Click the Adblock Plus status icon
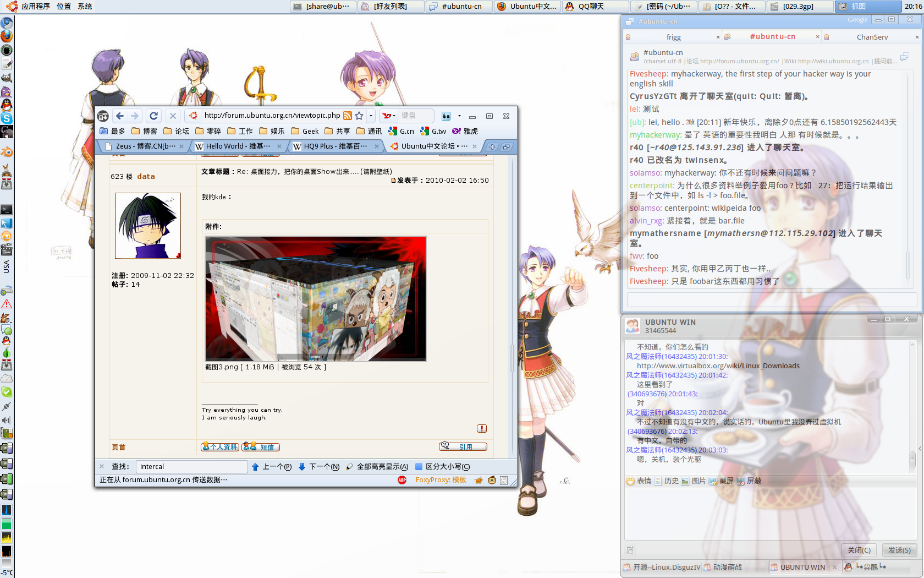924x578 pixels. pyautogui.click(x=402, y=480)
